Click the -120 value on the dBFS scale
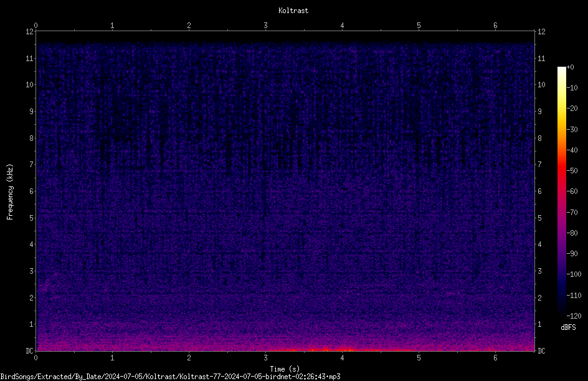 [574, 316]
